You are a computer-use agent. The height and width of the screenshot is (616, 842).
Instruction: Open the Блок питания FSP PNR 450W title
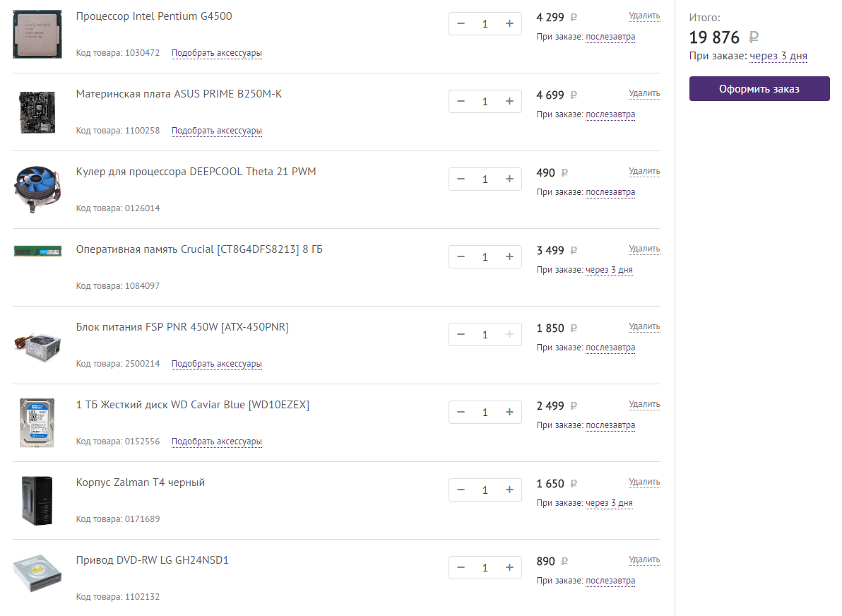click(x=182, y=327)
